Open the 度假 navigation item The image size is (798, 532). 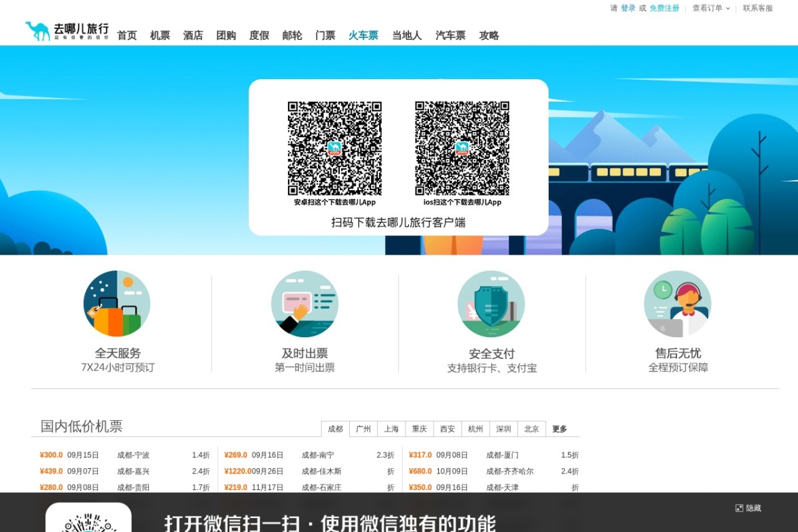tap(259, 35)
